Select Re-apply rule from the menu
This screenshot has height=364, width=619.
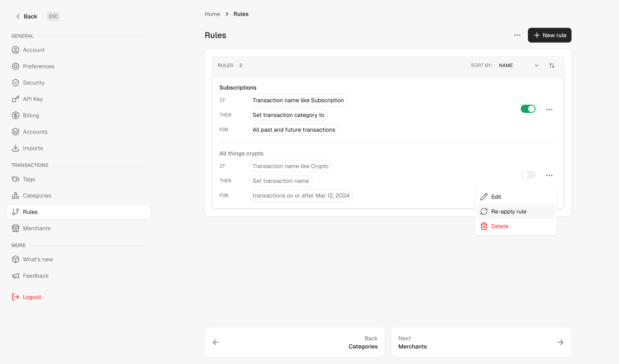coord(508,211)
